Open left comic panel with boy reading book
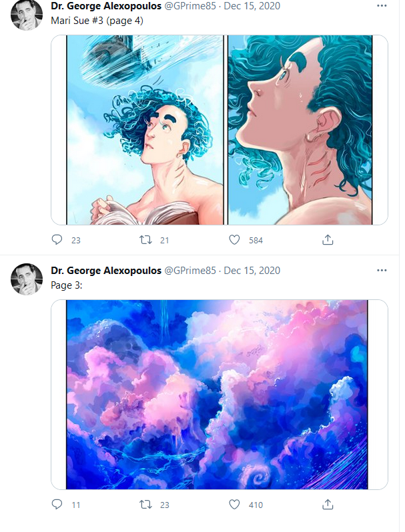Image resolution: width=405 pixels, height=532 pixels. point(145,130)
